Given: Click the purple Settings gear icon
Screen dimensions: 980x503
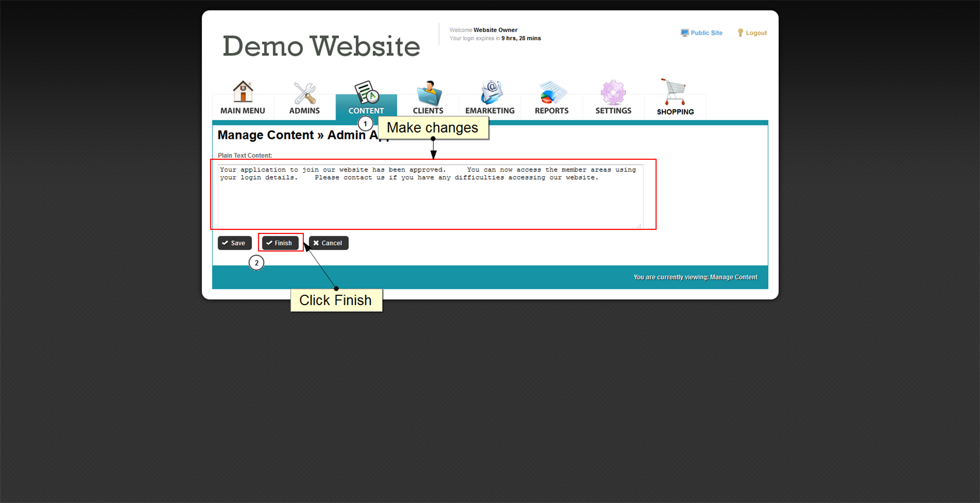Looking at the screenshot, I should tap(613, 93).
